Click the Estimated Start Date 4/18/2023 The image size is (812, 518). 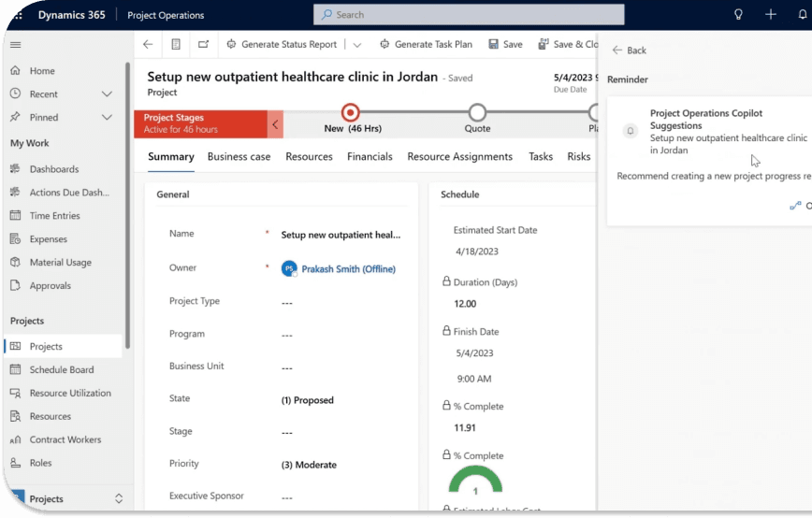coord(477,251)
